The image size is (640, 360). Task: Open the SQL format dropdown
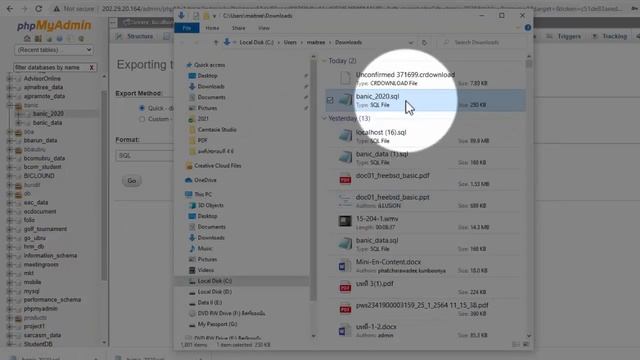(144, 156)
